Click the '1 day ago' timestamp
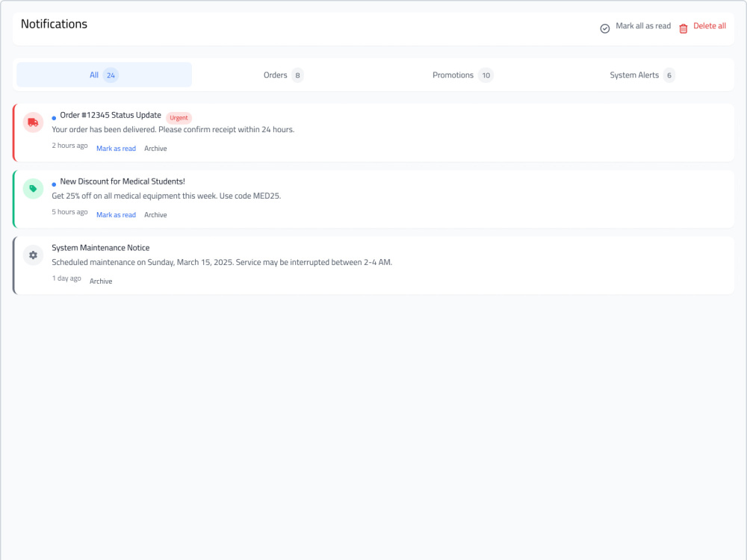 coord(66,278)
